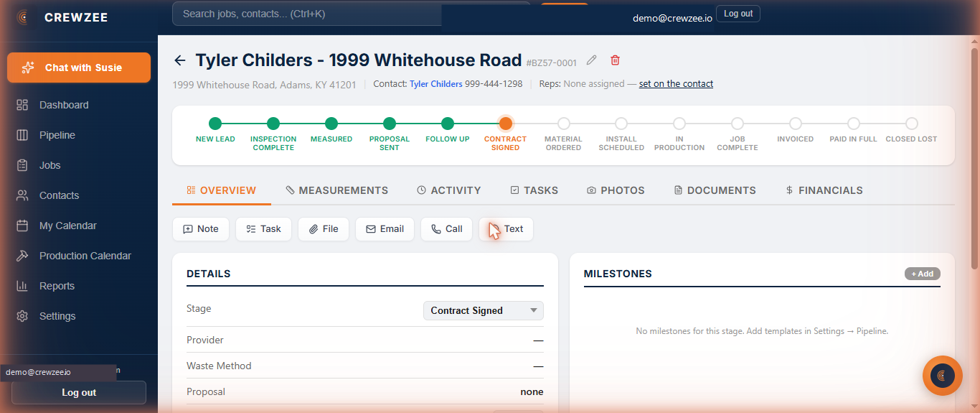Click the page vertical scrollbar
Screen dimensions: 980x413
pos(974,158)
